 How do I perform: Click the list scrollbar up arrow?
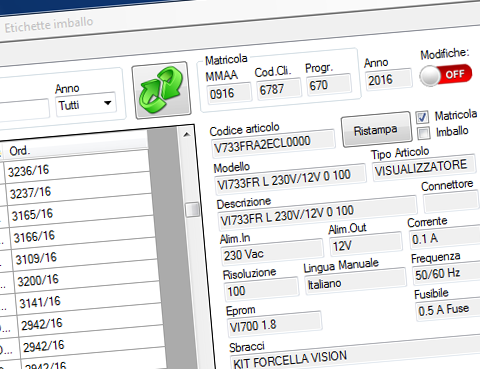(187, 134)
